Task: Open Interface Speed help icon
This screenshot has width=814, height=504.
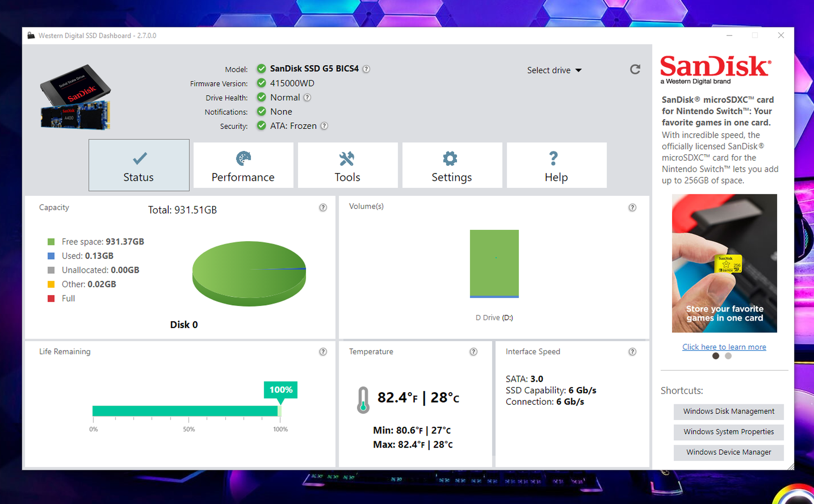Action: coord(632,351)
